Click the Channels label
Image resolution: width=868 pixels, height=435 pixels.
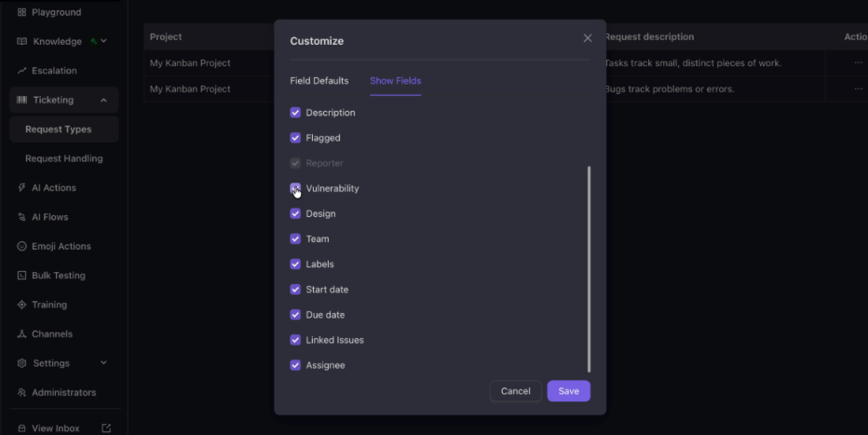click(52, 333)
